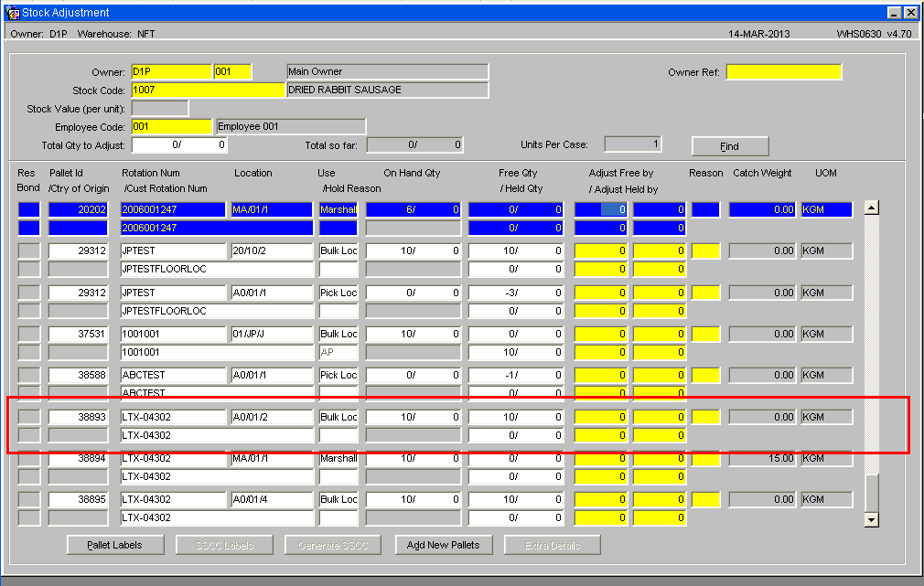The image size is (924, 586).
Task: Click the owner sub-code field 001
Action: pyautogui.click(x=232, y=72)
